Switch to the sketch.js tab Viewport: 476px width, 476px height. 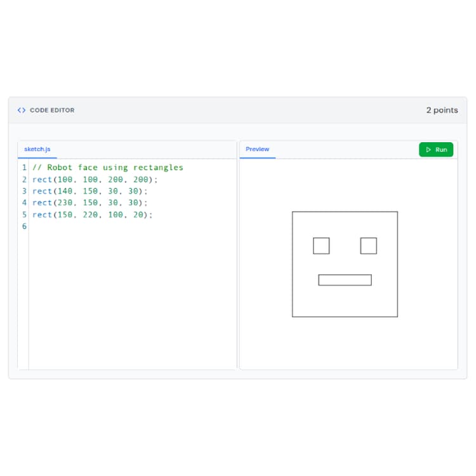tap(37, 149)
